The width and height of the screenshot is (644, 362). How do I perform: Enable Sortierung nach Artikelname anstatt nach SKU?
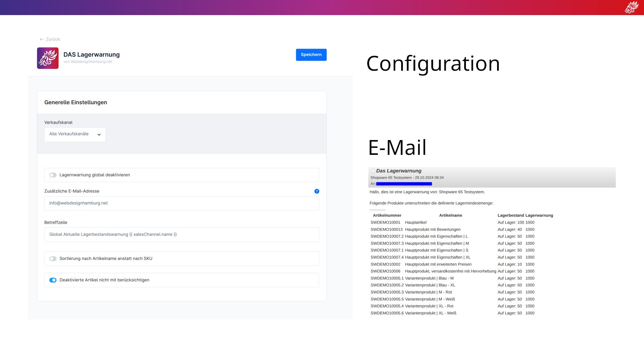tap(53, 259)
